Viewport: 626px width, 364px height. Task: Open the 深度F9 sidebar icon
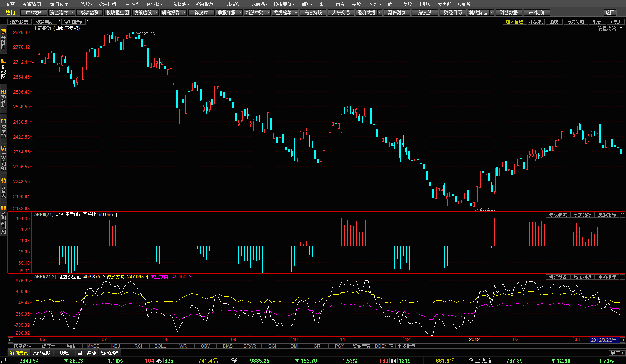[x=3, y=129]
